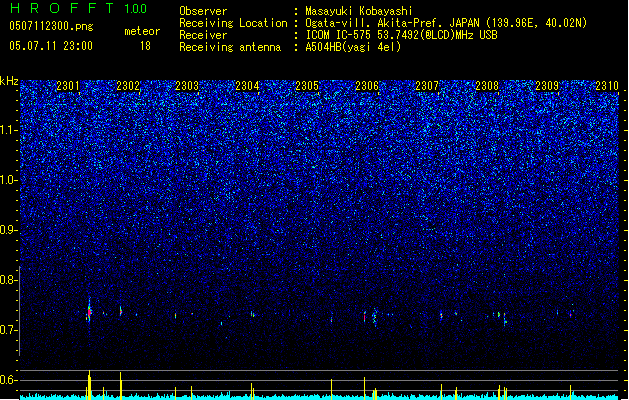Viewport: 629px width, 400px height.
Task: Click the strong red meteor echo after 2301
Action: 89,311
